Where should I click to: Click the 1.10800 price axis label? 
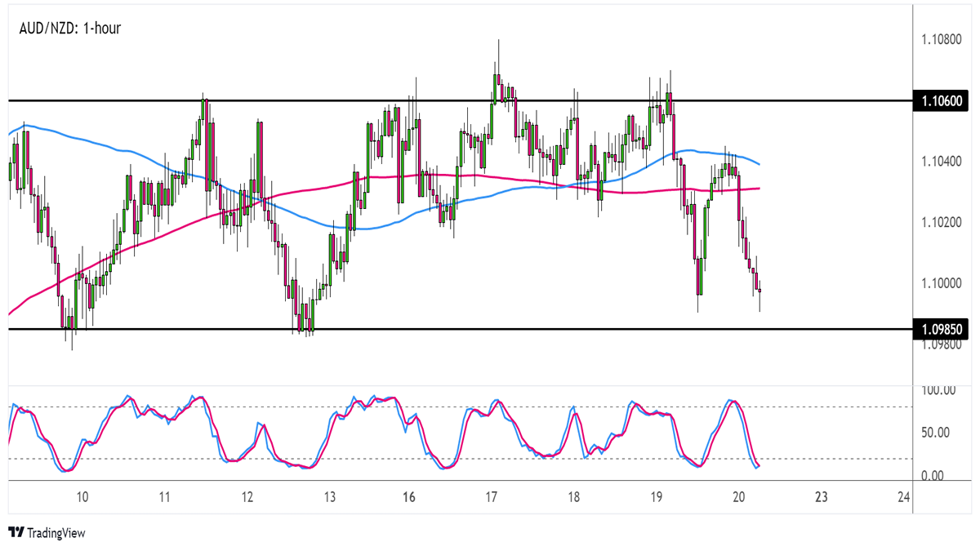tap(943, 38)
